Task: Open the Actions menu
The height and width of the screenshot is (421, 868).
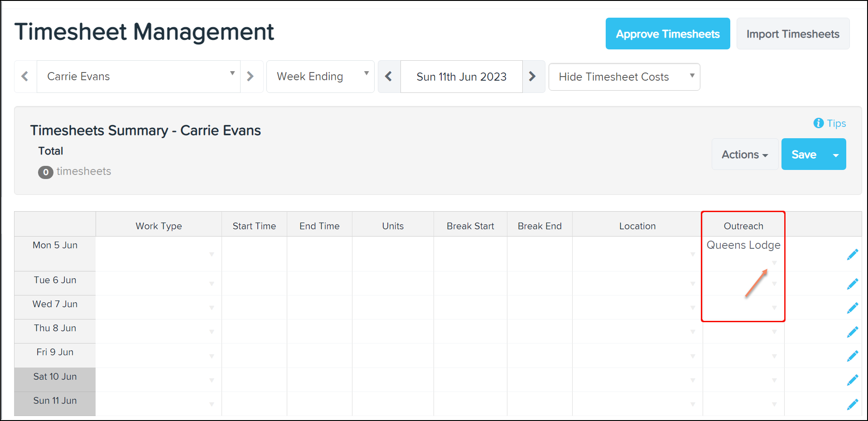Action: 744,154
